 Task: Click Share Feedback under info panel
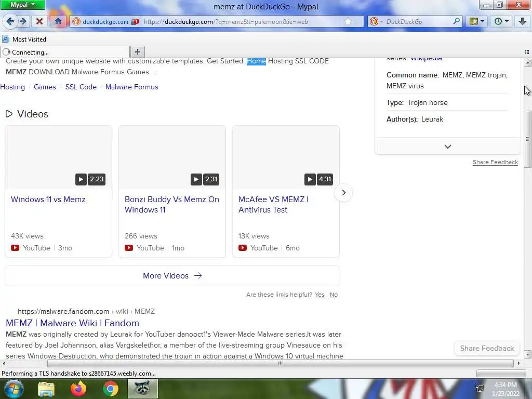pos(495,162)
